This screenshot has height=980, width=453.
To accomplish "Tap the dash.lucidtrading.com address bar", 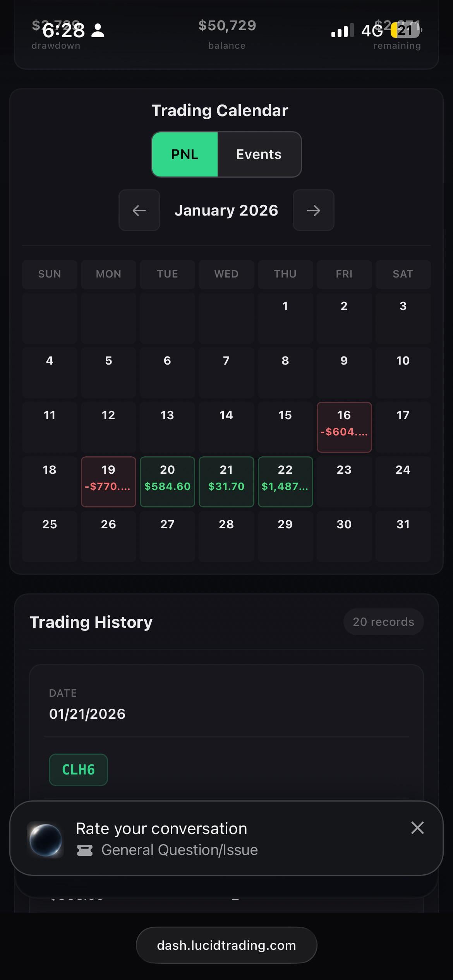I will point(226,945).
